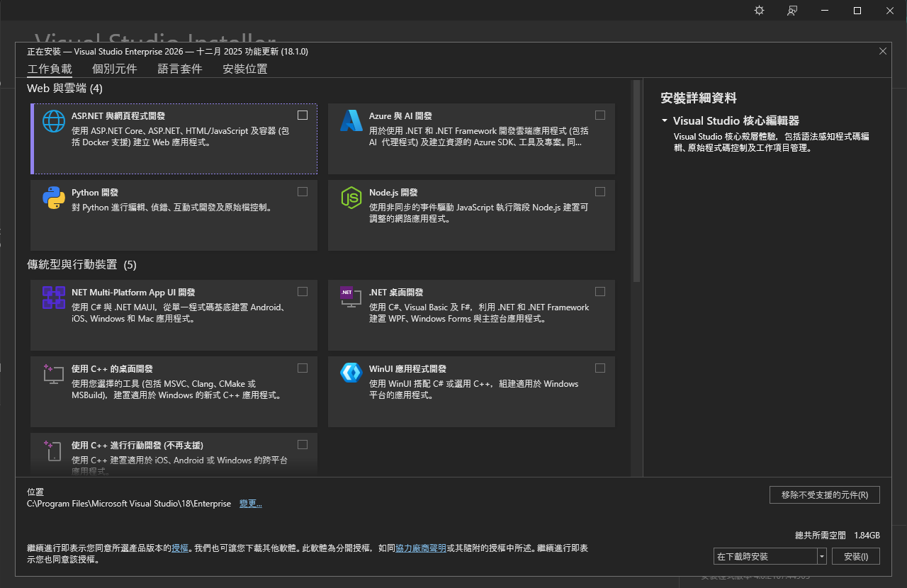Switch to the 個別元件 tab
This screenshot has width=907, height=588.
click(113, 69)
